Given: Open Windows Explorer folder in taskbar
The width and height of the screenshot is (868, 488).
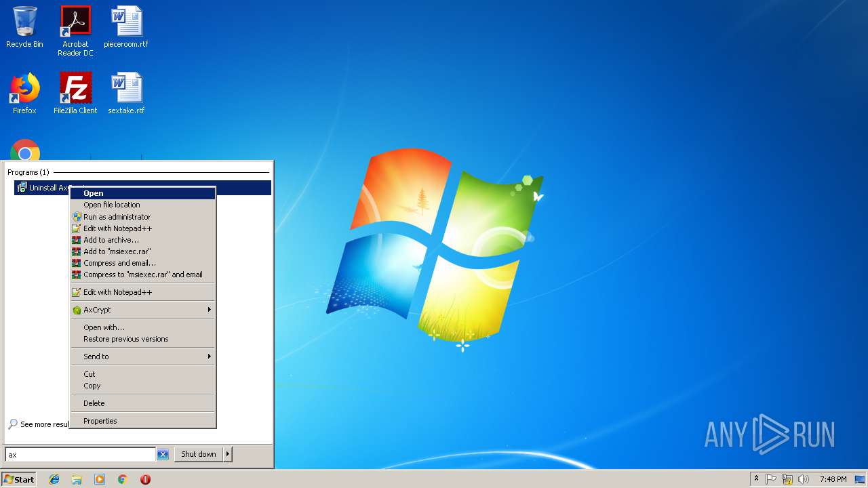Looking at the screenshot, I should [x=77, y=479].
